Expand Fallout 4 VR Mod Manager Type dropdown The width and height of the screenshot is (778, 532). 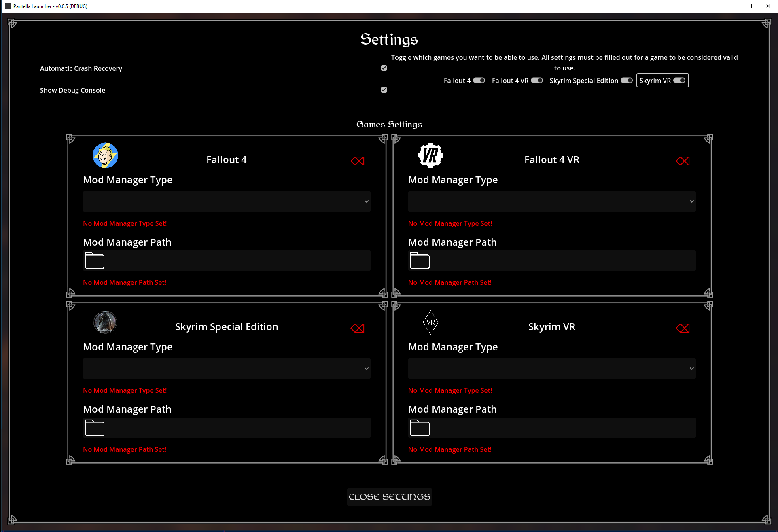552,201
